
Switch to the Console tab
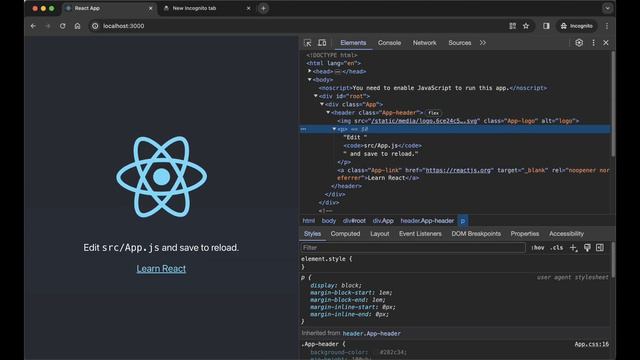click(389, 43)
